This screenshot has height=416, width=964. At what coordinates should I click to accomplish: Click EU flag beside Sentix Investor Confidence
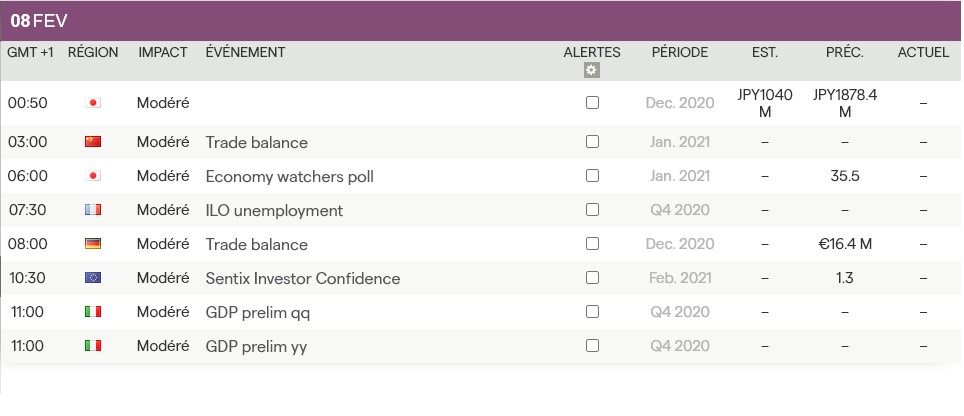pos(93,278)
